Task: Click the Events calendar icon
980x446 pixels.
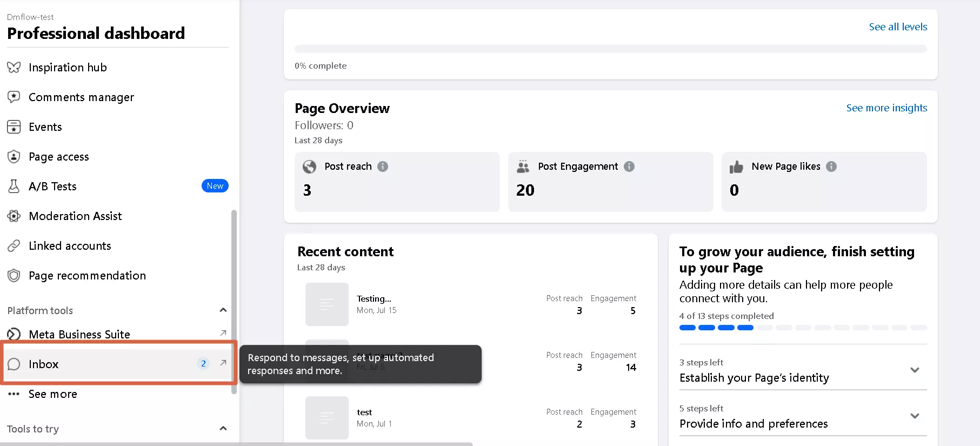Action: coord(14,127)
